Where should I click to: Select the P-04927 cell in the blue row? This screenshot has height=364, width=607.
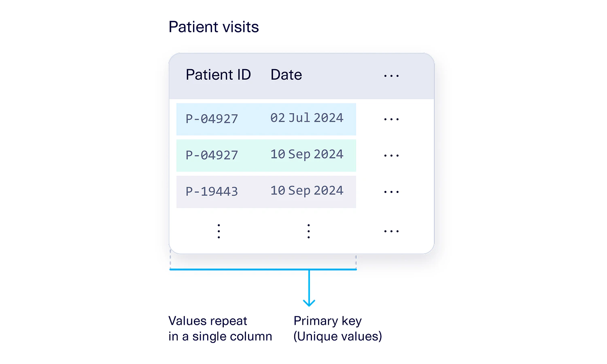[212, 119]
